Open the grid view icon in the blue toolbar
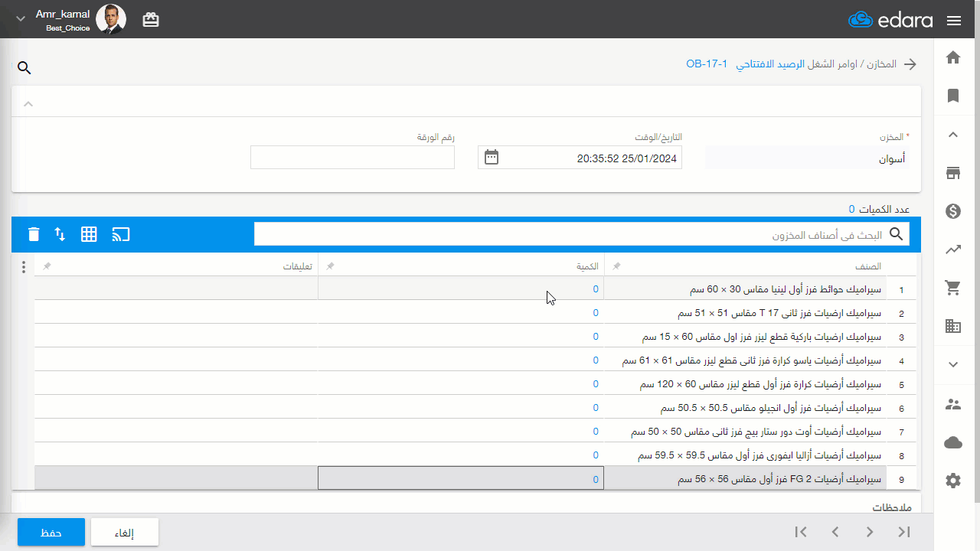Screen dimensions: 980x551 pos(89,234)
